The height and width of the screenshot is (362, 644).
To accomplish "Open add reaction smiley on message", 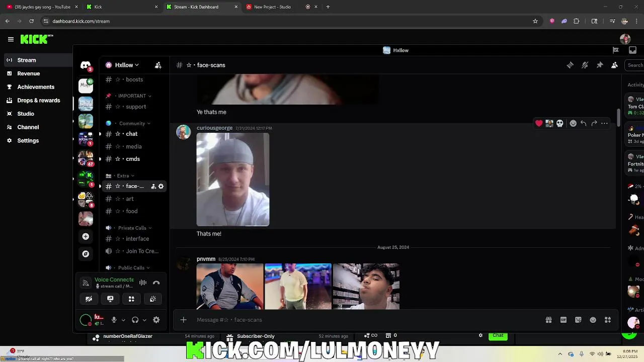I will coord(573,123).
